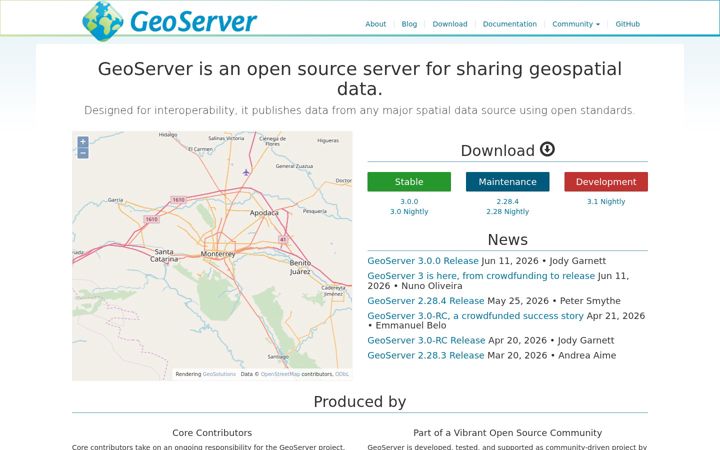Click Monterrey label on the map
Screen dimensions: 720x450
point(218,254)
